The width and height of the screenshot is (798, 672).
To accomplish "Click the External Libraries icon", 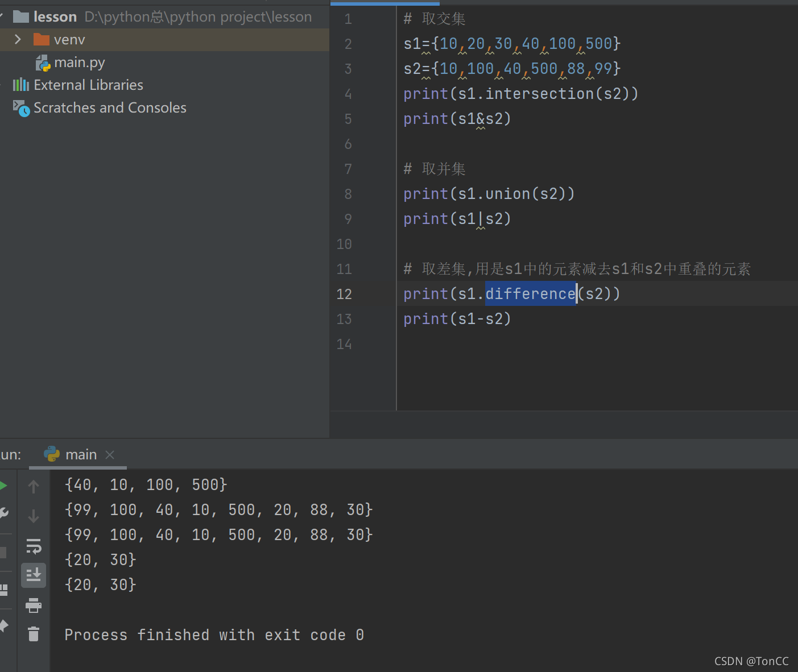I will [x=21, y=85].
